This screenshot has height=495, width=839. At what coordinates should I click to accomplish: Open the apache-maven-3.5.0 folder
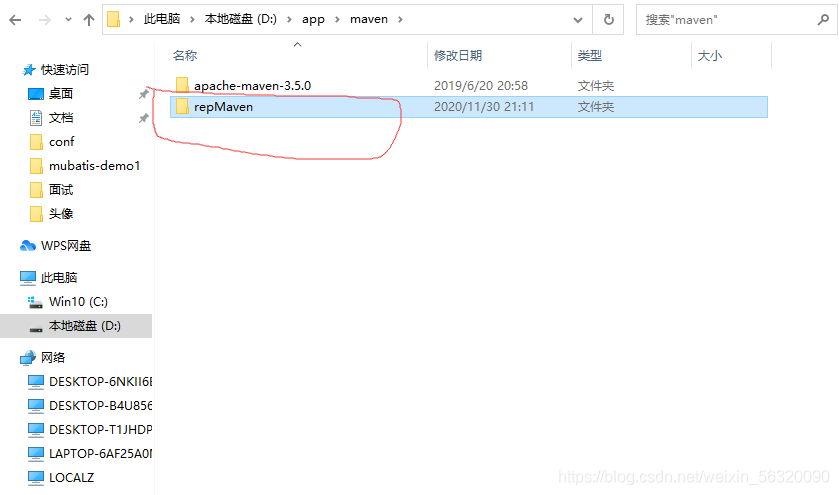(x=252, y=86)
